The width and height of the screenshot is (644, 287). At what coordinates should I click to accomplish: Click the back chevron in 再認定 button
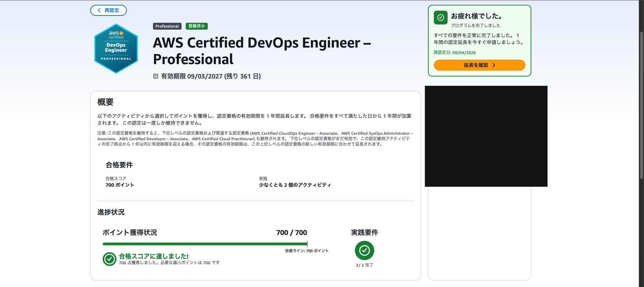99,10
